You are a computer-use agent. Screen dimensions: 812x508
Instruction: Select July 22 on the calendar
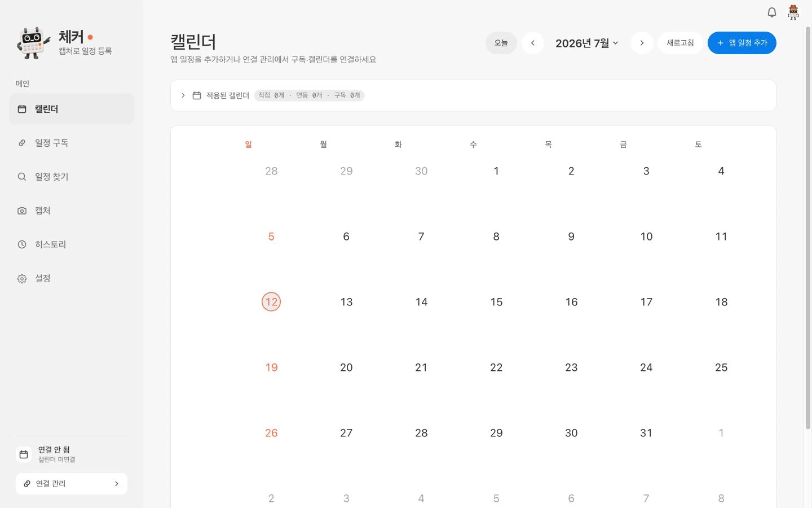(x=496, y=367)
